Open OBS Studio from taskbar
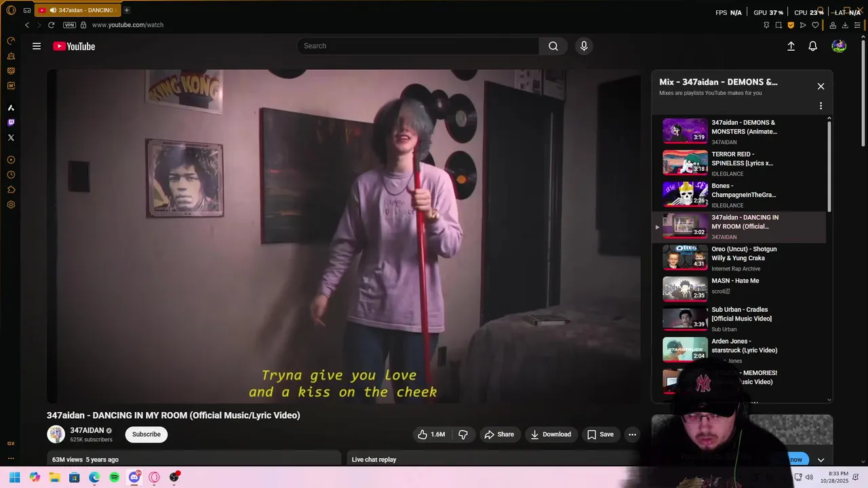This screenshot has height=488, width=868. coord(174,477)
